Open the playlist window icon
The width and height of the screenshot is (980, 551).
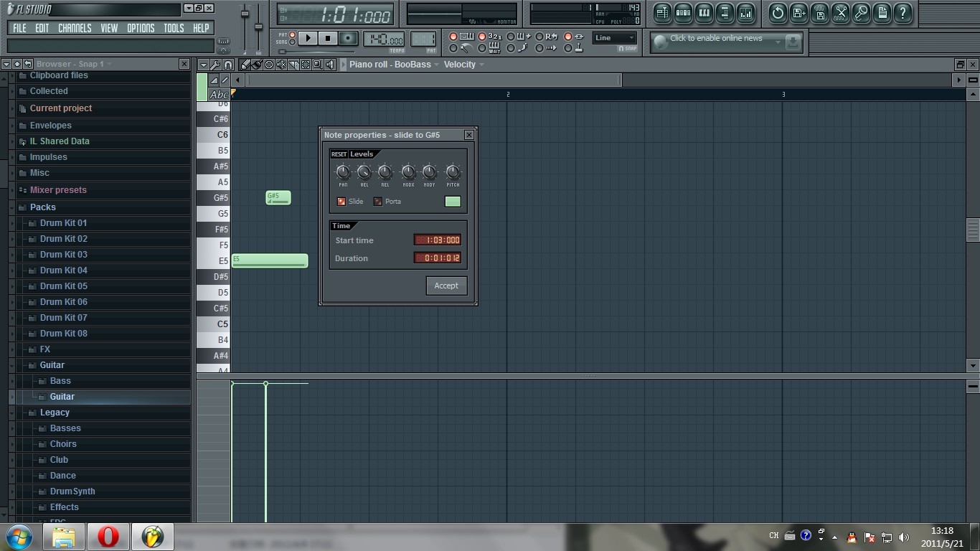[x=662, y=13]
